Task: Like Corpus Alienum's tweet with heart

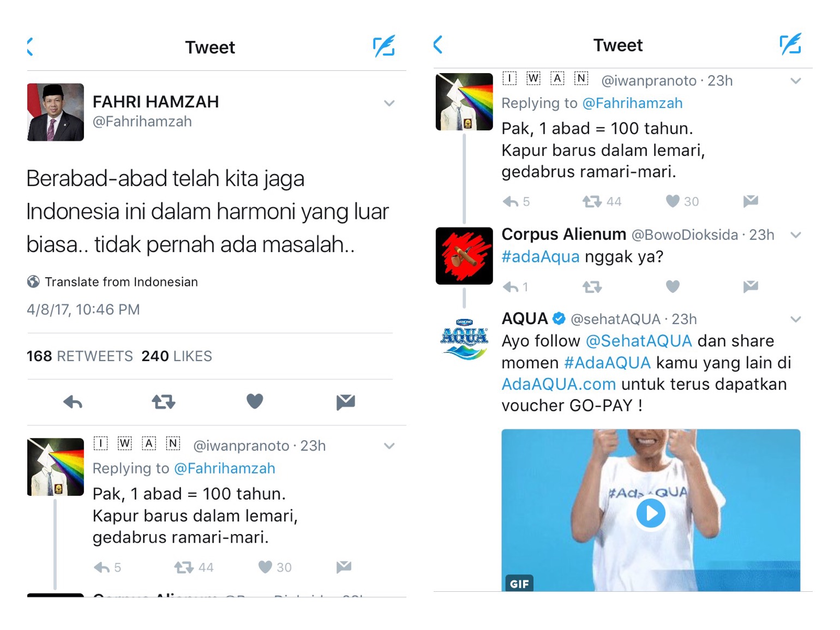Action: pyautogui.click(x=673, y=286)
